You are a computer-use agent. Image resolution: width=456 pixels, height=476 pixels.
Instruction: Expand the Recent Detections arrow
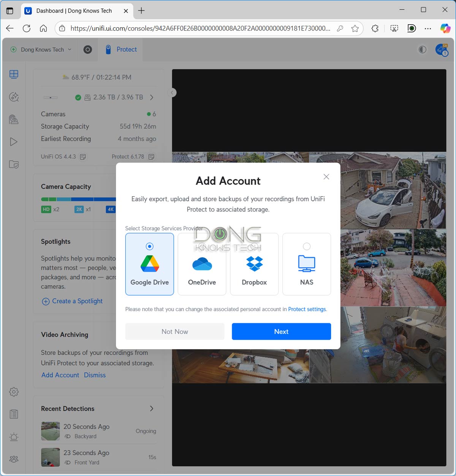click(x=152, y=408)
